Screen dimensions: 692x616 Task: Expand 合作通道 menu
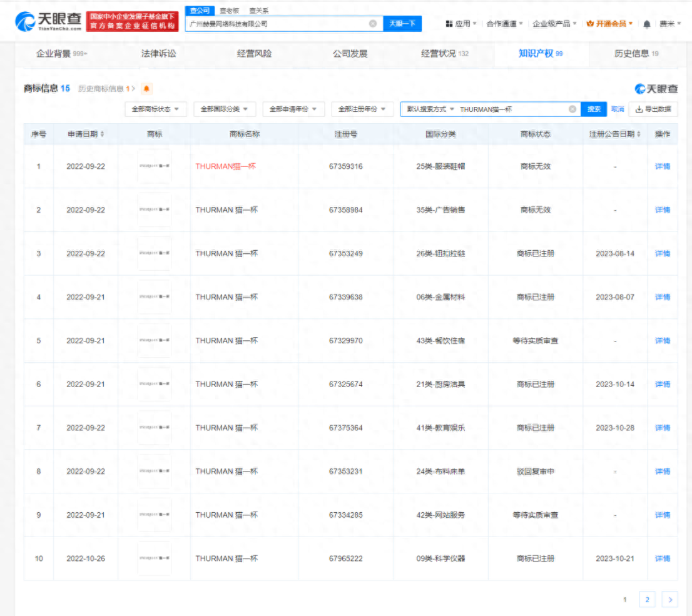[x=504, y=24]
